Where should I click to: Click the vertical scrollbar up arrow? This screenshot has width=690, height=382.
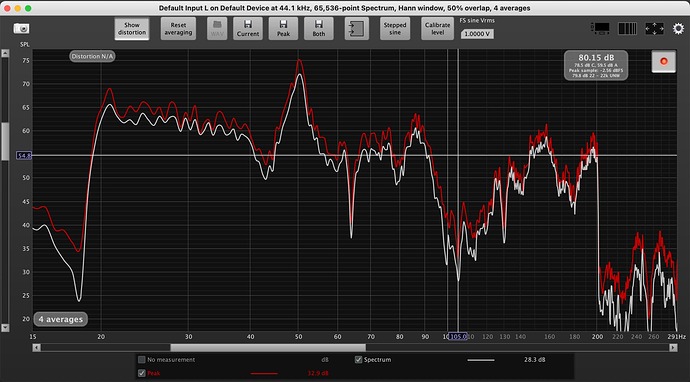tap(5, 53)
